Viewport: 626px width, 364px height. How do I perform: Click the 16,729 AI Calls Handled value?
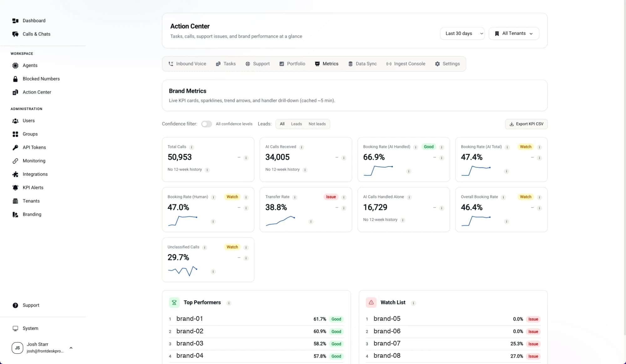(x=375, y=208)
